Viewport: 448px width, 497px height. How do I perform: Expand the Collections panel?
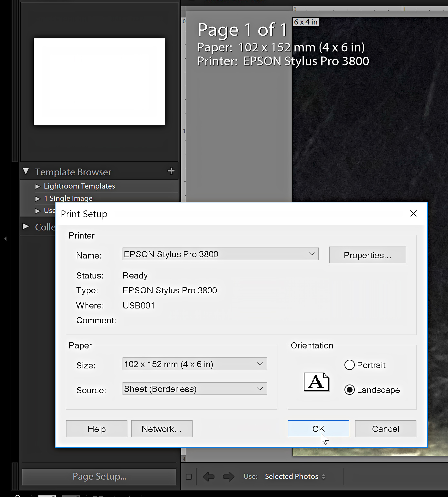point(26,226)
